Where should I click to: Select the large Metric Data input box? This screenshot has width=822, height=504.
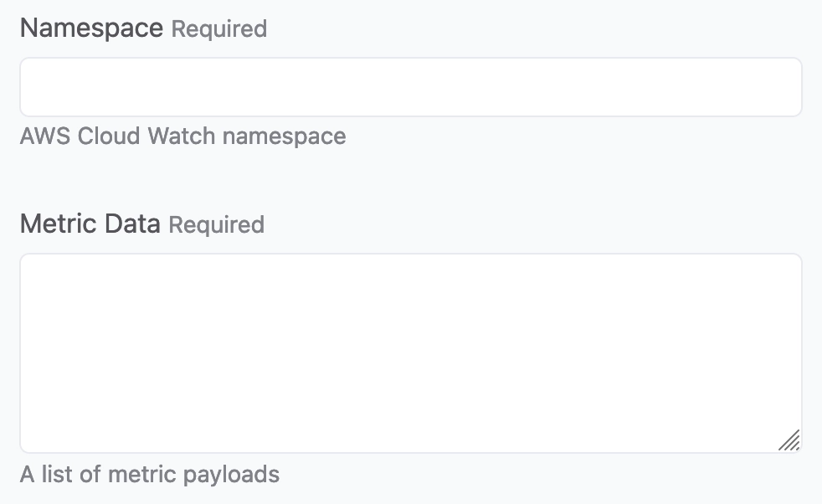pyautogui.click(x=410, y=352)
